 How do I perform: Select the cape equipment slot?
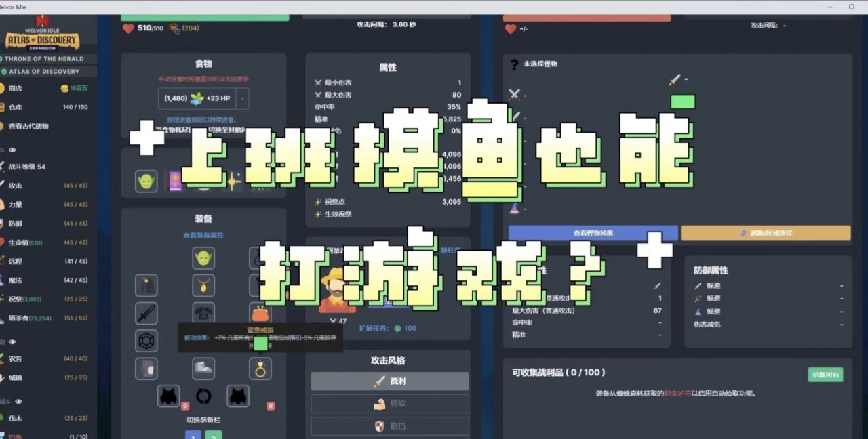pos(146,286)
